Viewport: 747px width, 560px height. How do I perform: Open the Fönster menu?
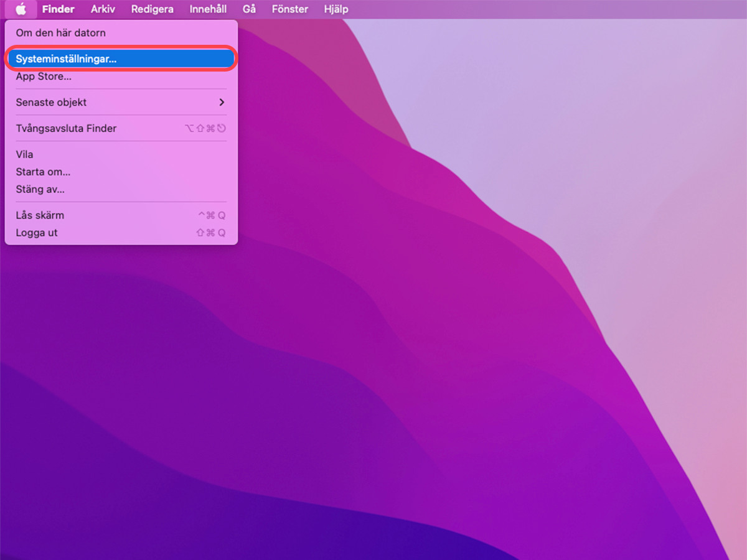click(290, 9)
